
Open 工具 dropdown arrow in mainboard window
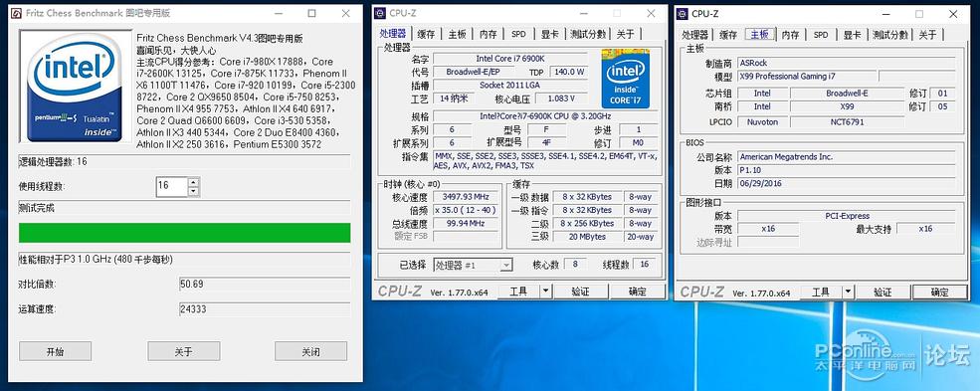(x=848, y=292)
